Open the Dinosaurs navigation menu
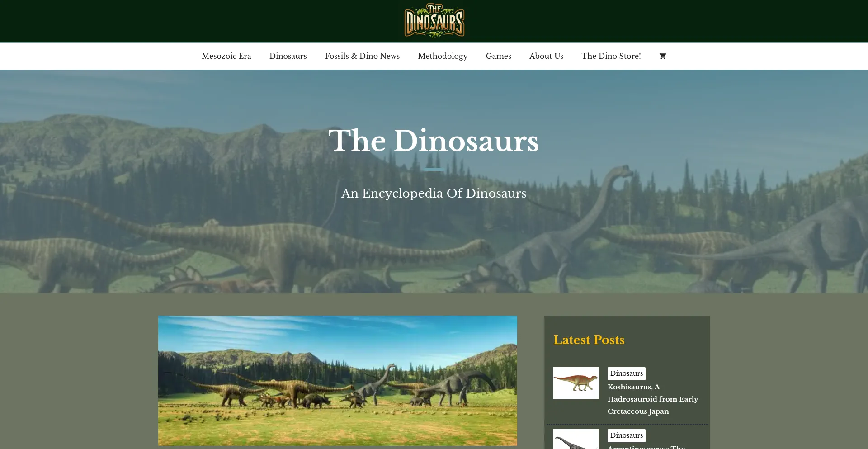The image size is (868, 449). 288,56
